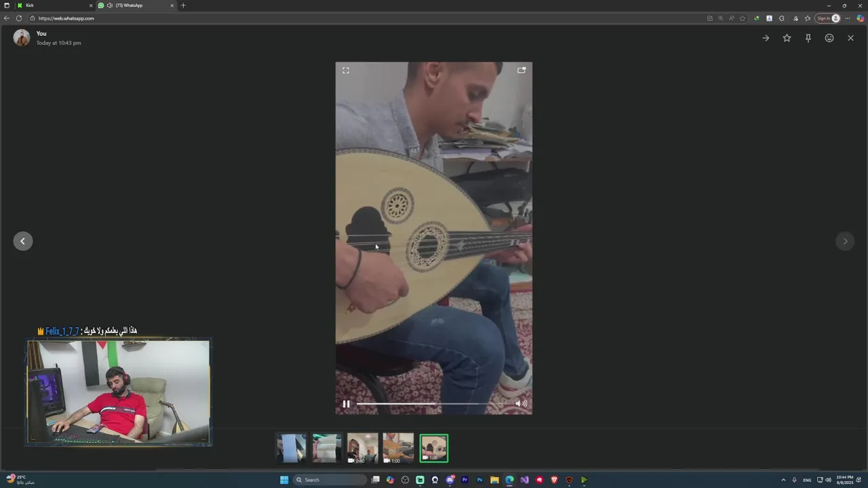Show hidden system tray icons
Viewport: 868px width, 488px height.
click(x=783, y=480)
